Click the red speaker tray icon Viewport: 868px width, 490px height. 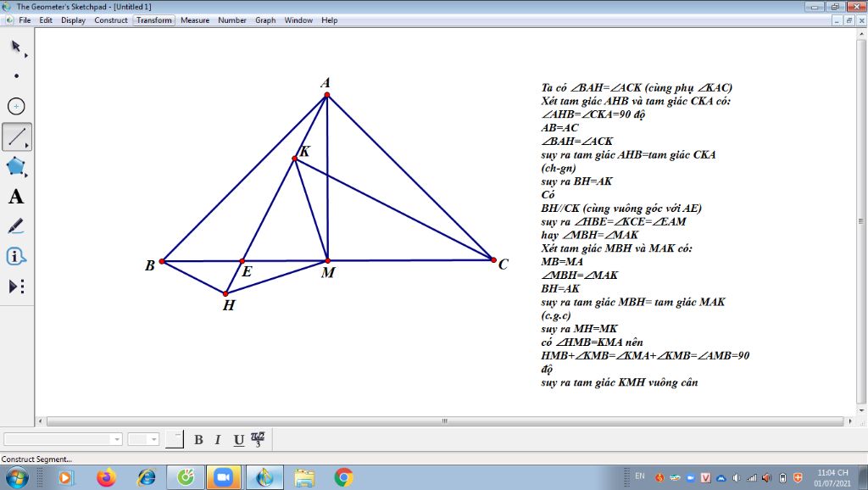tap(766, 477)
